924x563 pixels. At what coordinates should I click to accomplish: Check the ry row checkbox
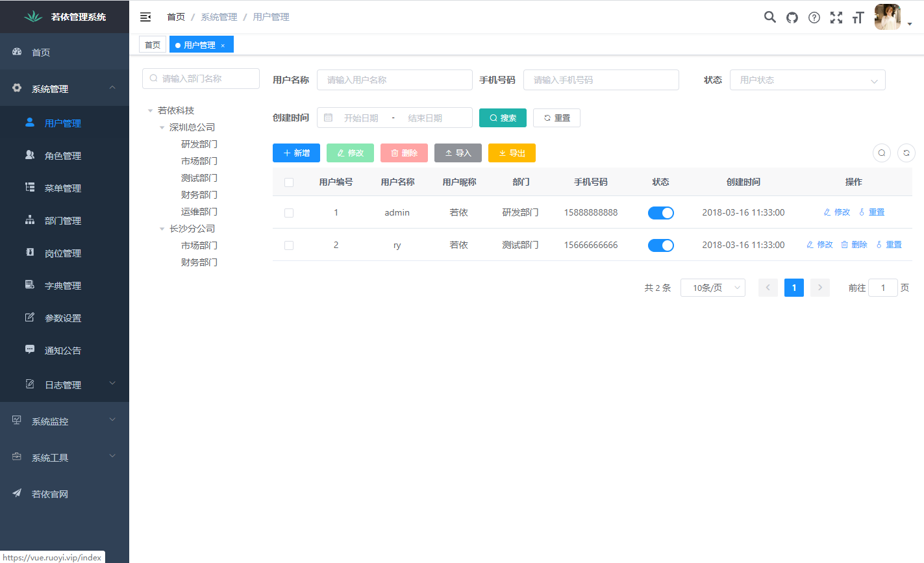pyautogui.click(x=289, y=245)
